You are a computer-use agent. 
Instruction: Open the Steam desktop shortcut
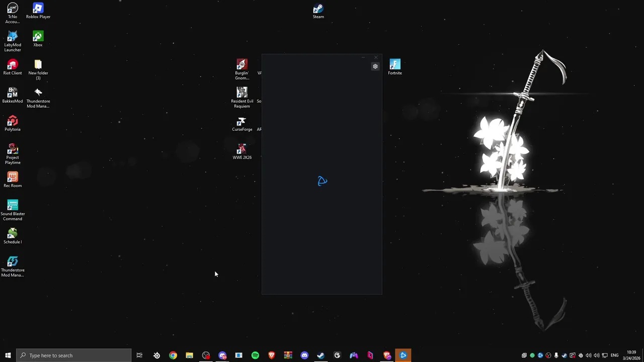(318, 12)
